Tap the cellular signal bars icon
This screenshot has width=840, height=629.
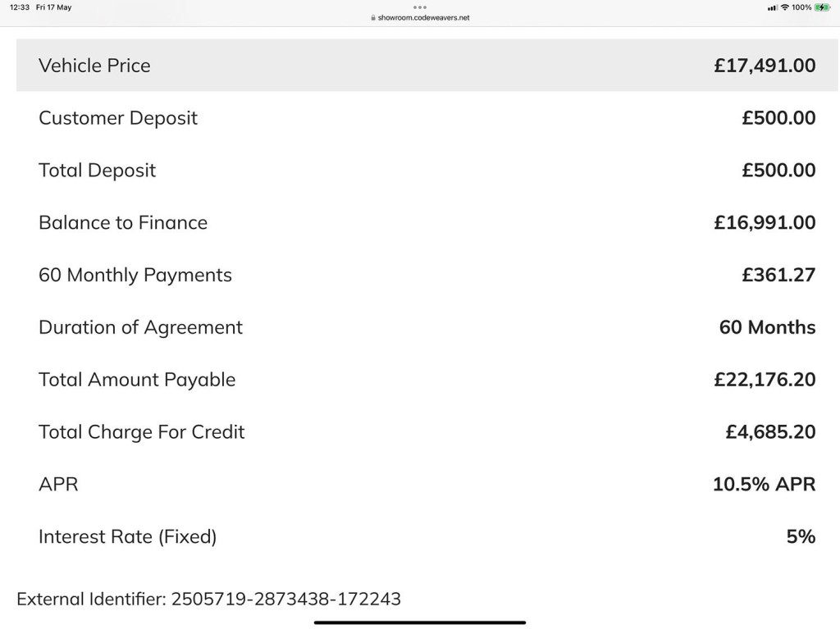(772, 7)
